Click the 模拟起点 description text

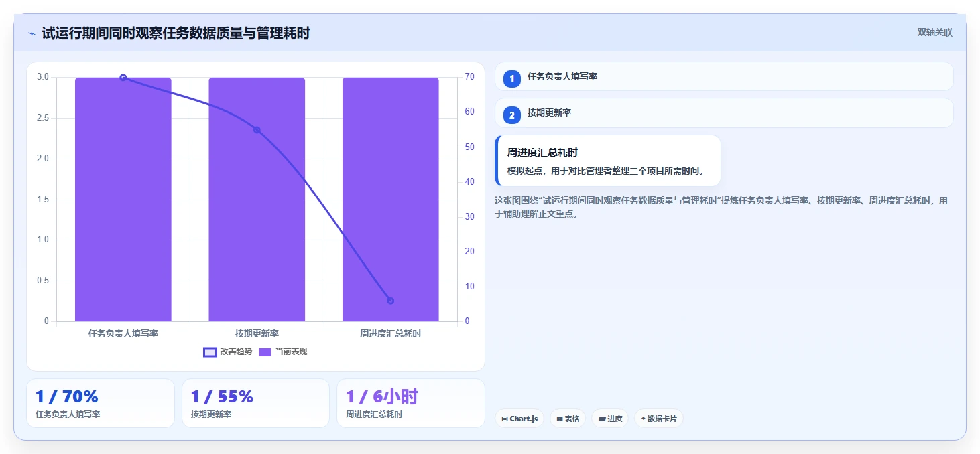click(x=606, y=171)
